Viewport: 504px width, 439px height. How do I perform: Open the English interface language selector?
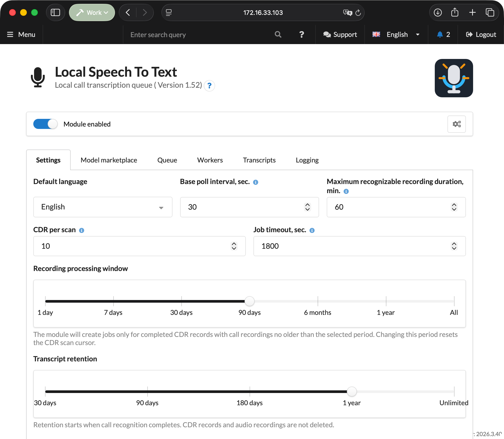pos(396,34)
